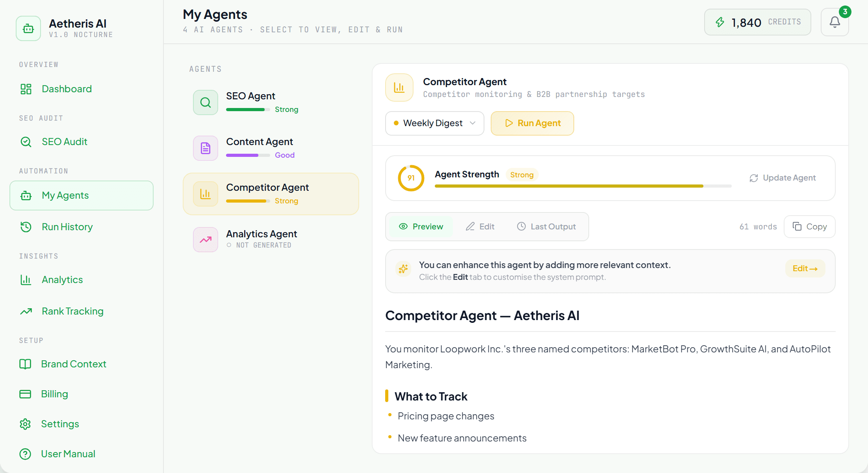Screen dimensions: 868x473
Task: Open SEO Audit from the sidebar
Action: [81, 142]
